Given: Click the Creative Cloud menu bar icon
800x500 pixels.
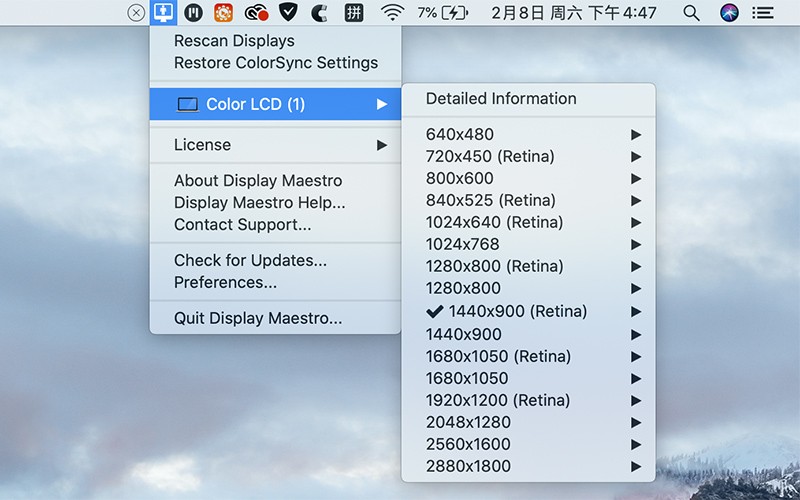Looking at the screenshot, I should click(x=256, y=13).
